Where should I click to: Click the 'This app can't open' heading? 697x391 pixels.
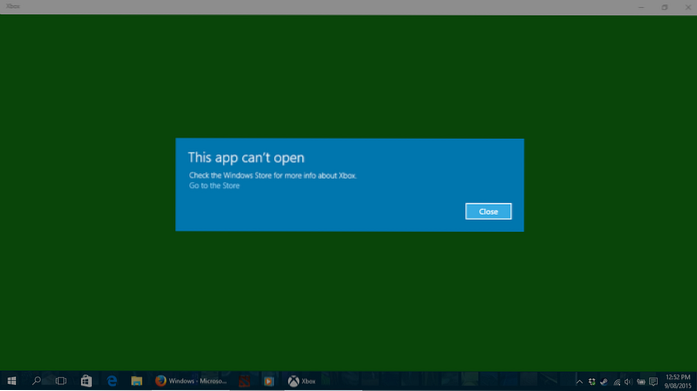(246, 158)
